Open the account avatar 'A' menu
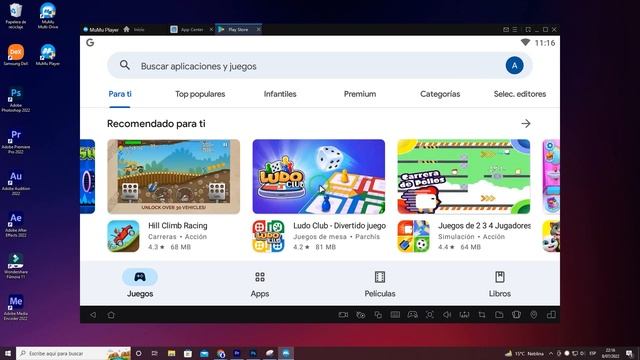 [514, 65]
